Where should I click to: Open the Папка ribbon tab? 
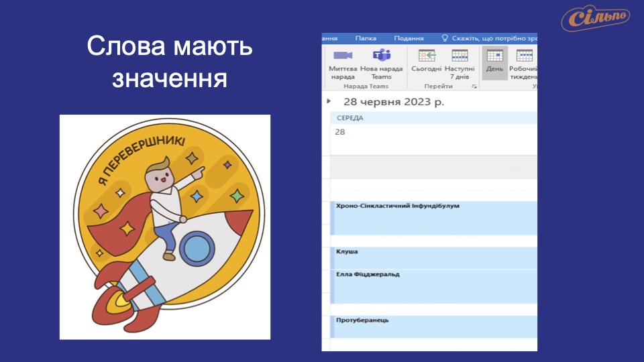(366, 39)
